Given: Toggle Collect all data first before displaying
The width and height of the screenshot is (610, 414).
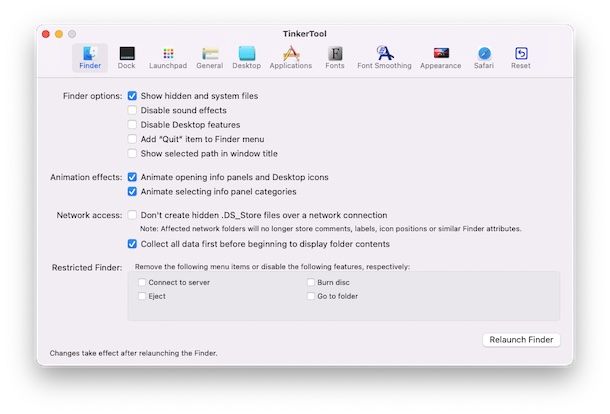Looking at the screenshot, I should [x=132, y=244].
